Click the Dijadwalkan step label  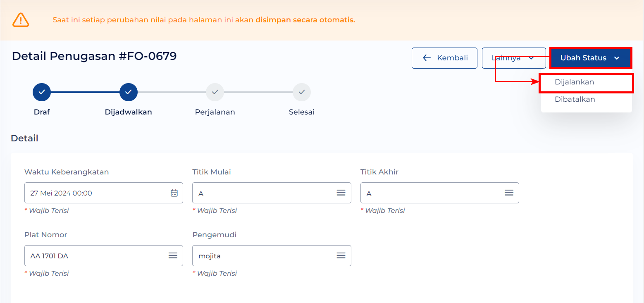[129, 112]
